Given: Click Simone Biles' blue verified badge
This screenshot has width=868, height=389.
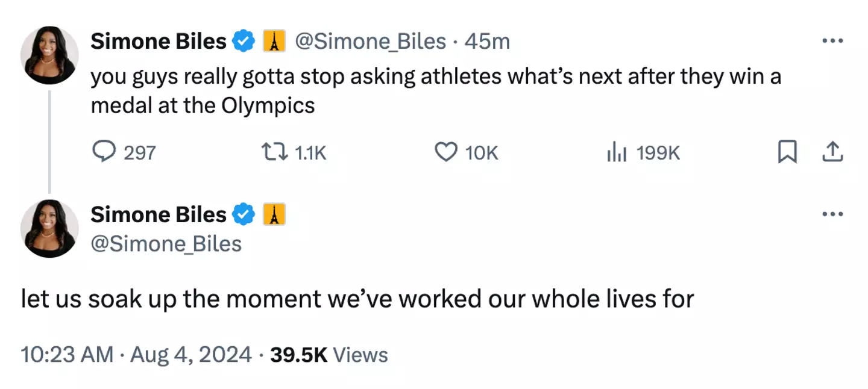Looking at the screenshot, I should [242, 41].
